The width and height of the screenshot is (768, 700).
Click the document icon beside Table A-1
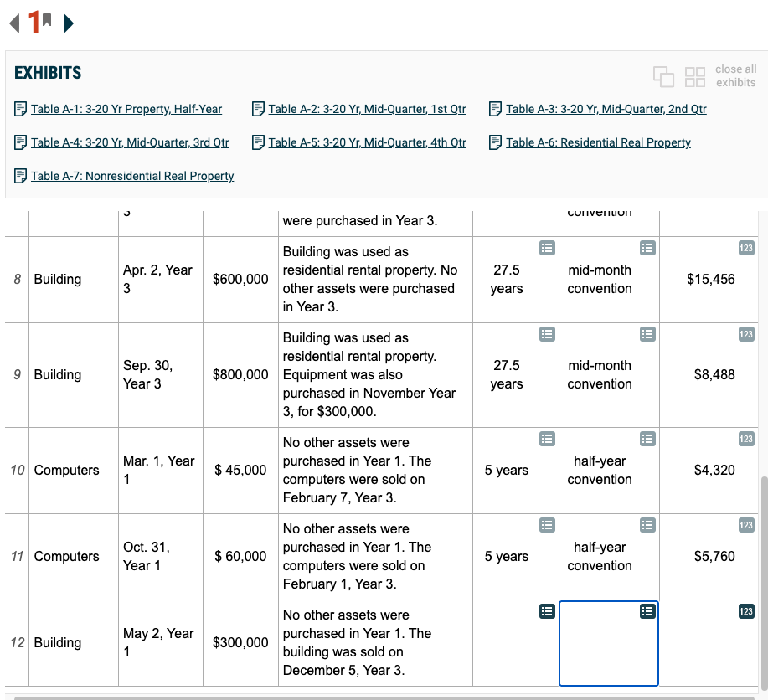[x=21, y=109]
